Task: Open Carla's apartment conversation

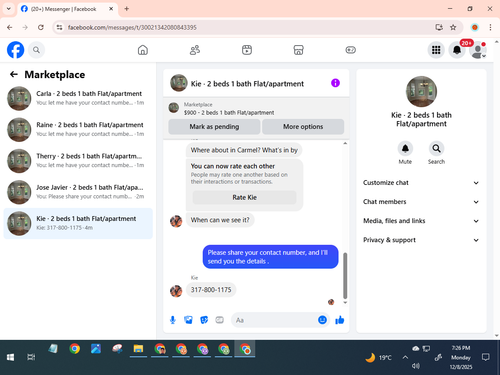Action: (x=78, y=98)
